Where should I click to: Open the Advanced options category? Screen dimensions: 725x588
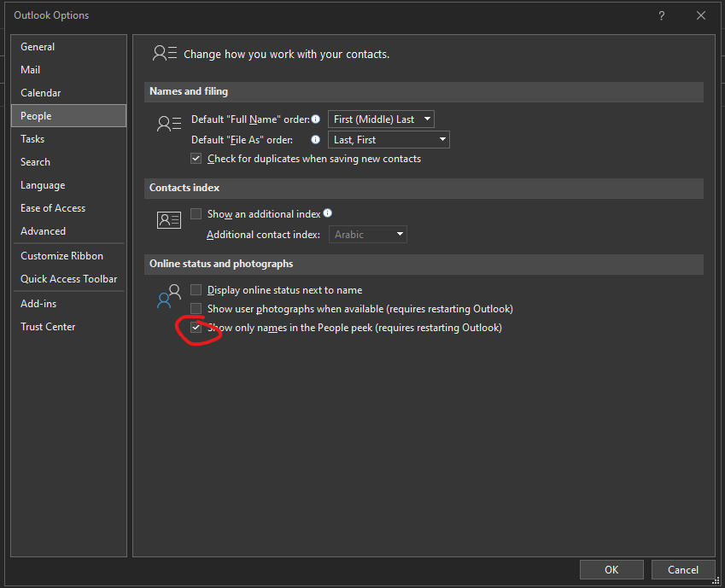pos(68,231)
